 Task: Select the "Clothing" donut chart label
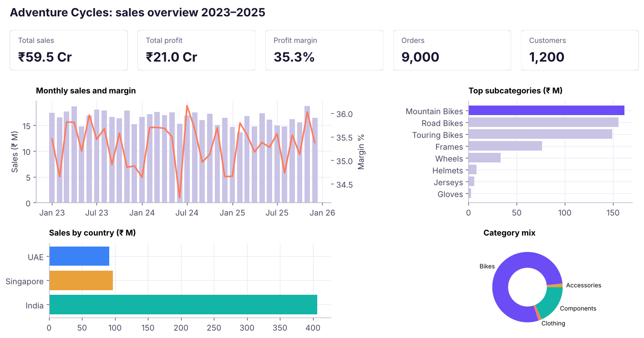pos(553,323)
